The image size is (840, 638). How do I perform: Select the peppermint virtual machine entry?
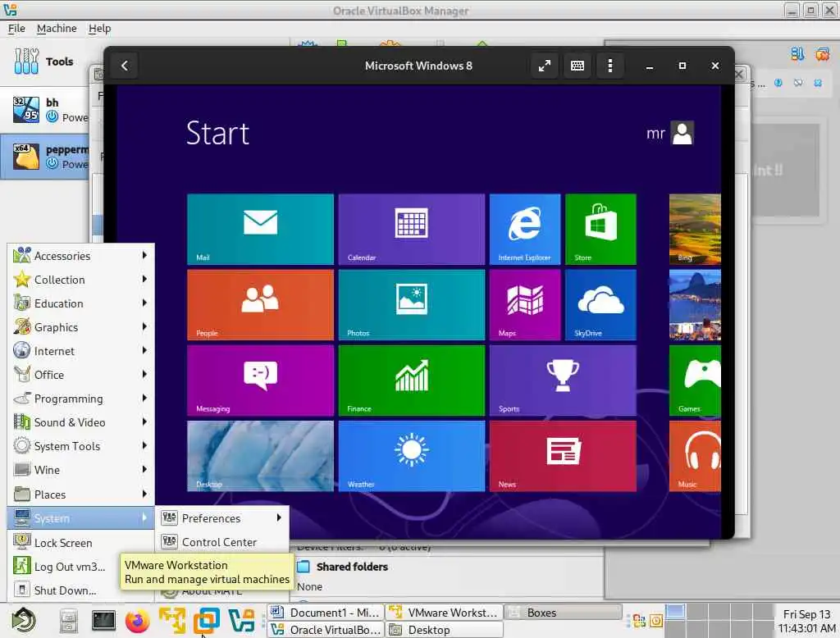pyautogui.click(x=44, y=157)
